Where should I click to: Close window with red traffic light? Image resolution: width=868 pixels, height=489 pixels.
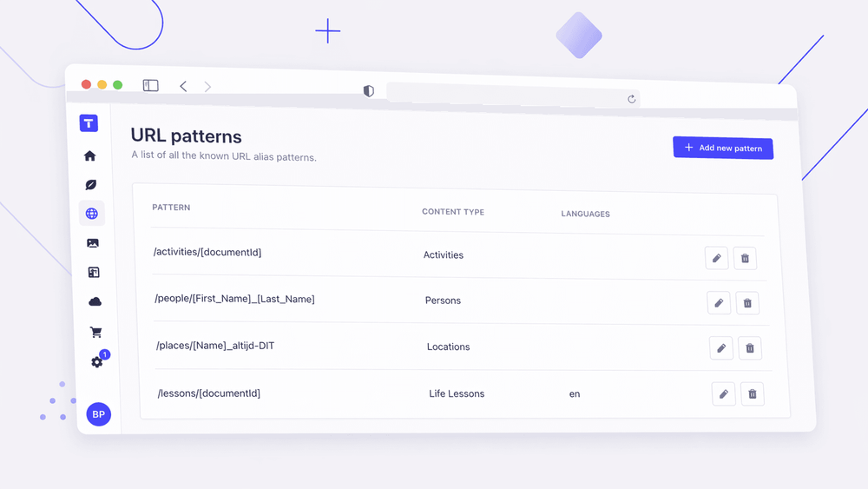click(86, 84)
